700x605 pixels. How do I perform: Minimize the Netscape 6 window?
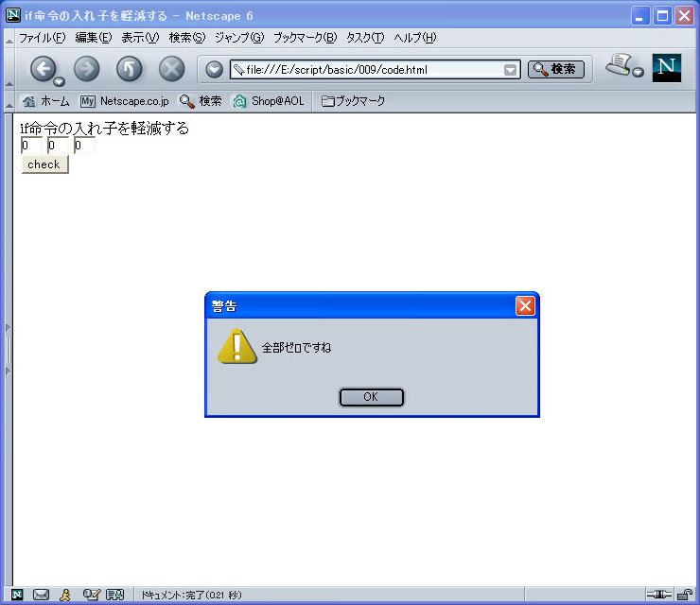pos(640,16)
